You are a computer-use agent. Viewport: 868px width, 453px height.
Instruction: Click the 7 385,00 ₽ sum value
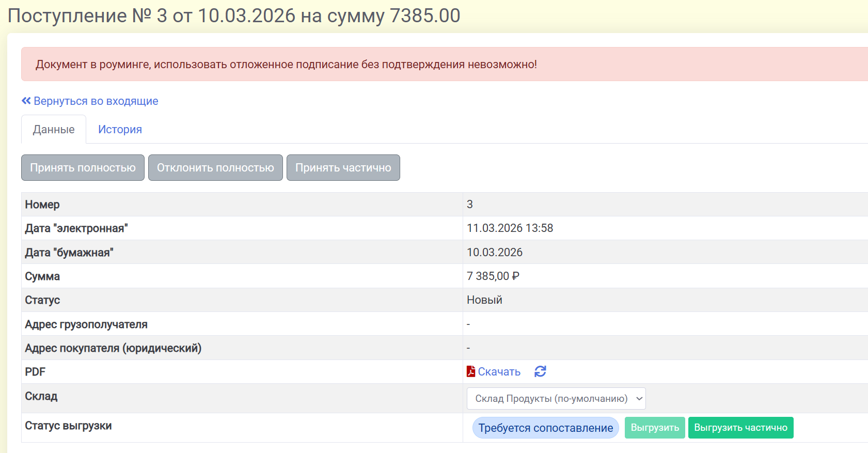493,276
